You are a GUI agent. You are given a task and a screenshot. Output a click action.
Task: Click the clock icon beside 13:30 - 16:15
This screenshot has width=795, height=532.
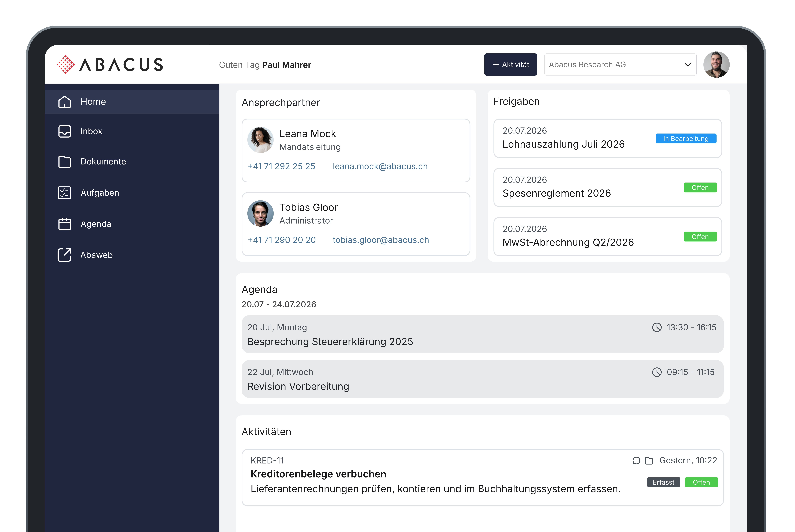coord(657,327)
